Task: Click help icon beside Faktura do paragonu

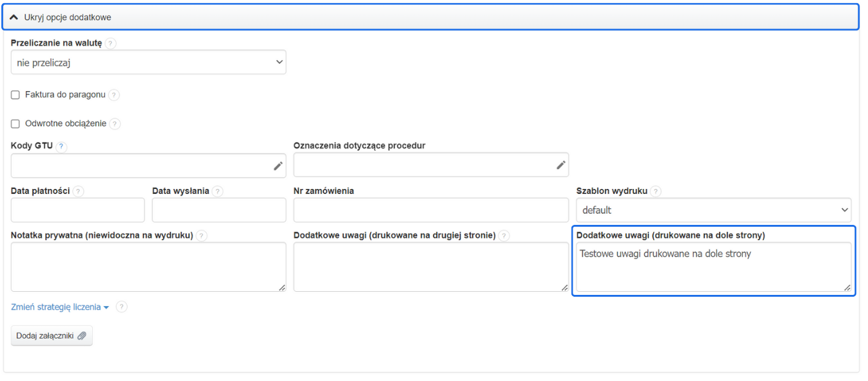Action: [x=114, y=95]
